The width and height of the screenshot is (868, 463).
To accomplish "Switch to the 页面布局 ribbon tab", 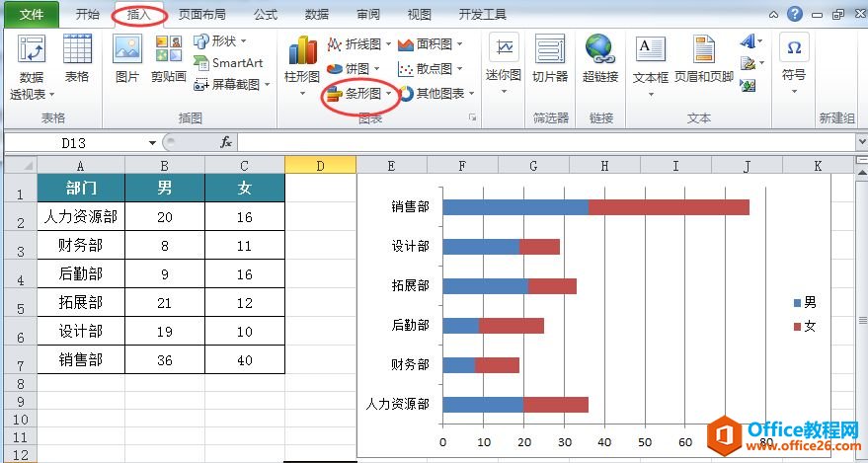I will (201, 15).
